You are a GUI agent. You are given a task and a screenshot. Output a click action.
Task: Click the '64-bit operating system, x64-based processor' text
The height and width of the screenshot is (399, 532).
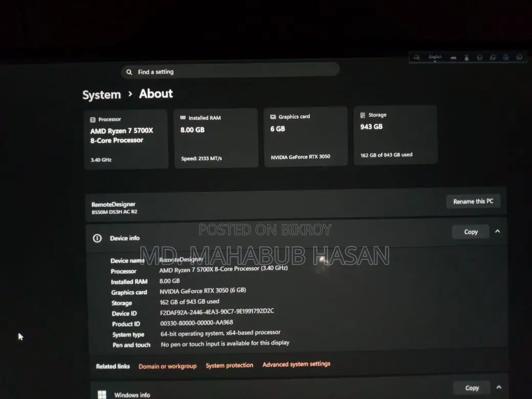220,333
